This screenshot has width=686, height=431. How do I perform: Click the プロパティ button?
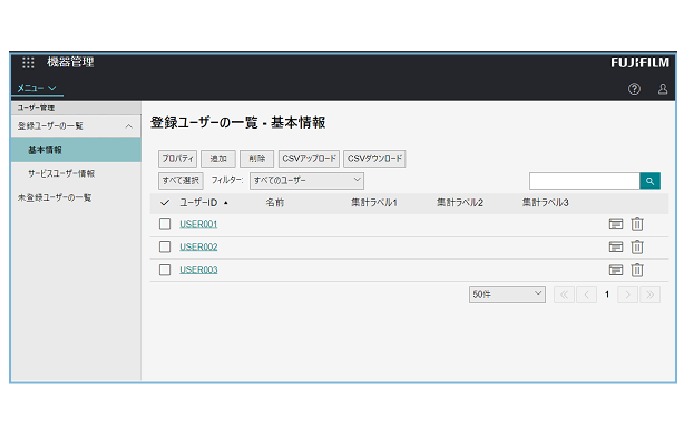point(178,159)
